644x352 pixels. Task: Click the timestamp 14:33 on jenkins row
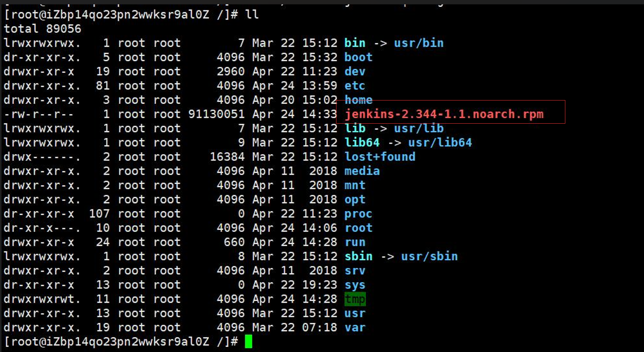[320, 114]
